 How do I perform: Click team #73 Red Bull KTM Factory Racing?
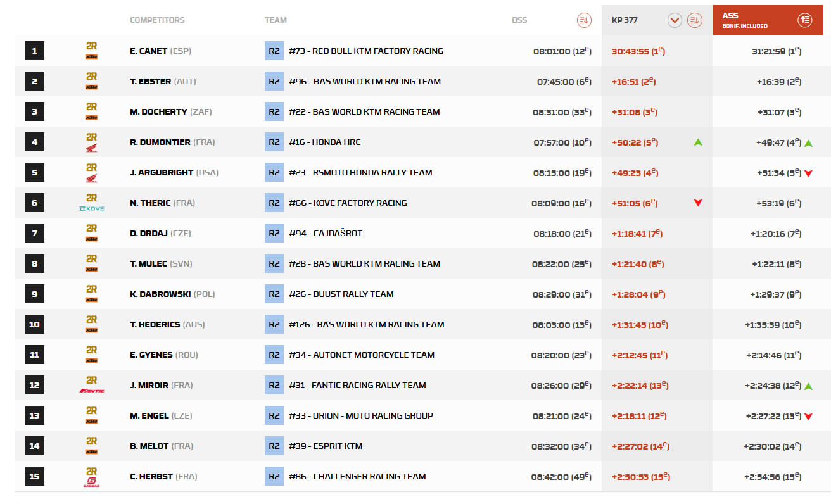(365, 51)
